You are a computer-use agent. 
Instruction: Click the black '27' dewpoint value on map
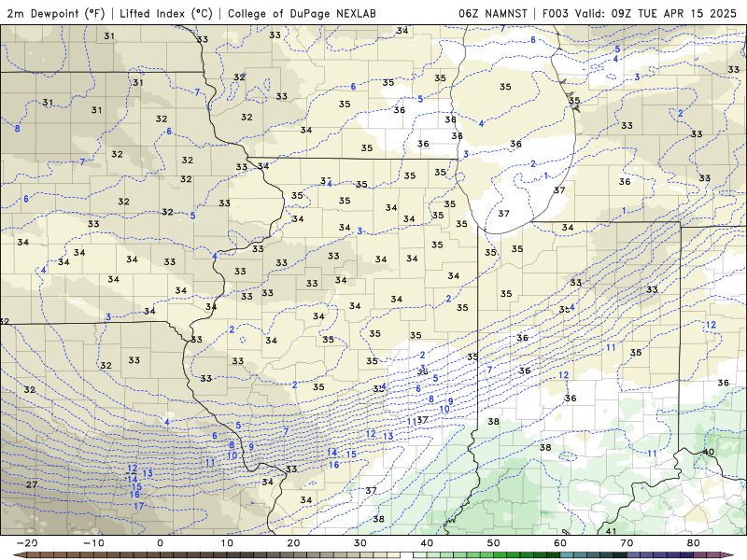point(32,484)
